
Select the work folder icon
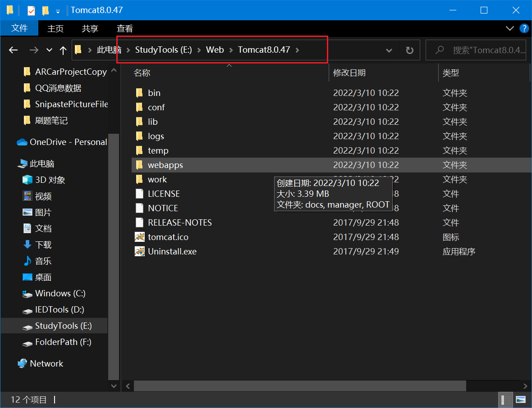139,179
